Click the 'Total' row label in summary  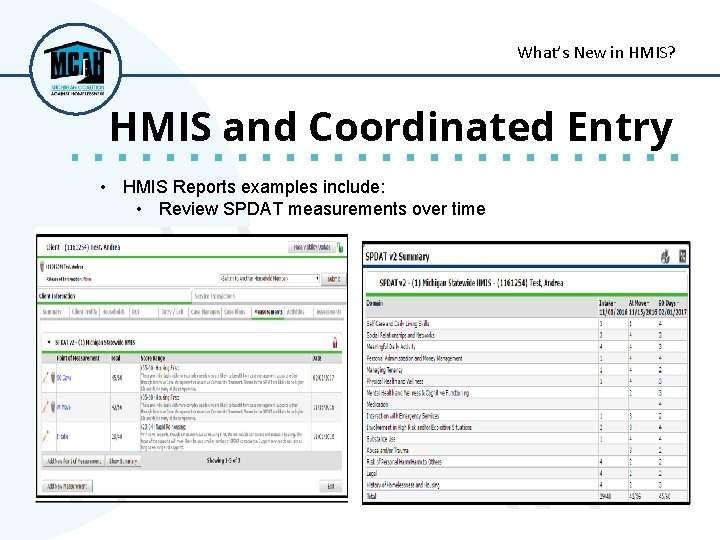tap(371, 496)
